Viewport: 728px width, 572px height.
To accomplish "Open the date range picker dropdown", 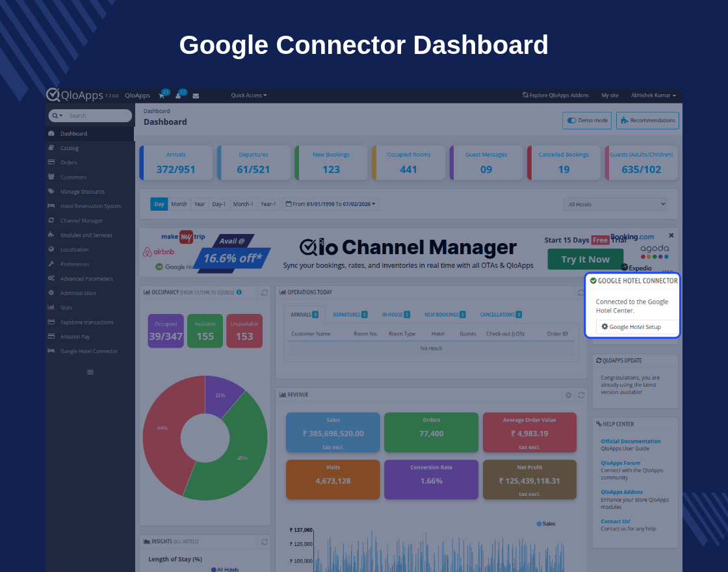I will [x=331, y=204].
